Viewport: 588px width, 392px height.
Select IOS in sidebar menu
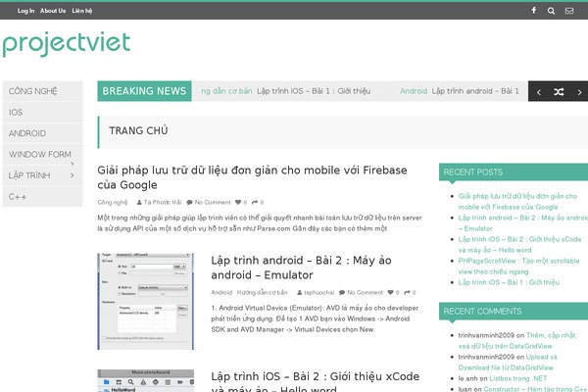tap(42, 112)
